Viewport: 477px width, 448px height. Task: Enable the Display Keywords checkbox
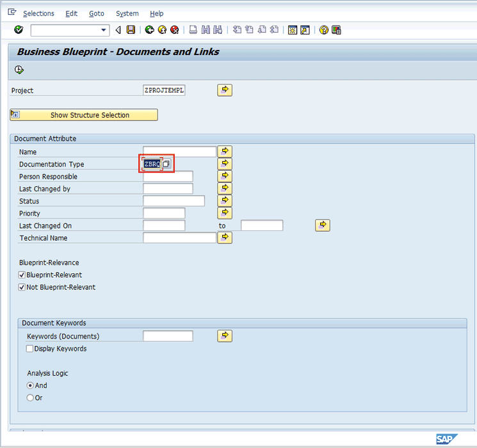point(29,349)
